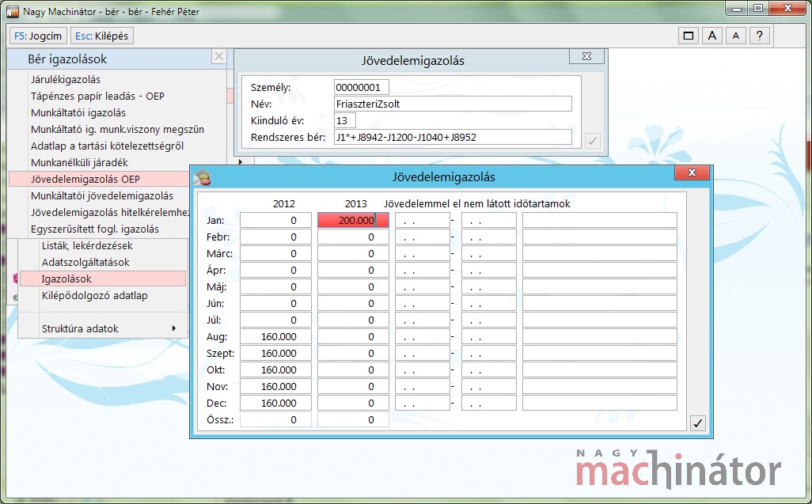
Task: Click the Össz. 2012 total field
Action: pyautogui.click(x=275, y=419)
